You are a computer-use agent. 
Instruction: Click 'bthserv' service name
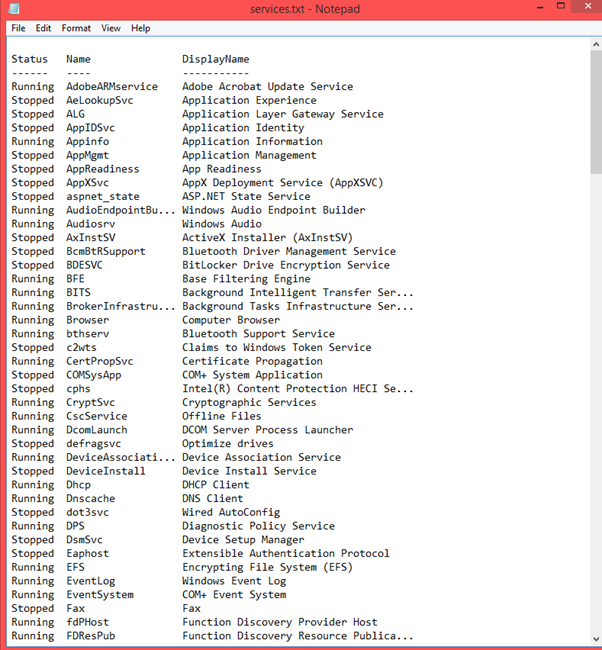click(x=87, y=334)
